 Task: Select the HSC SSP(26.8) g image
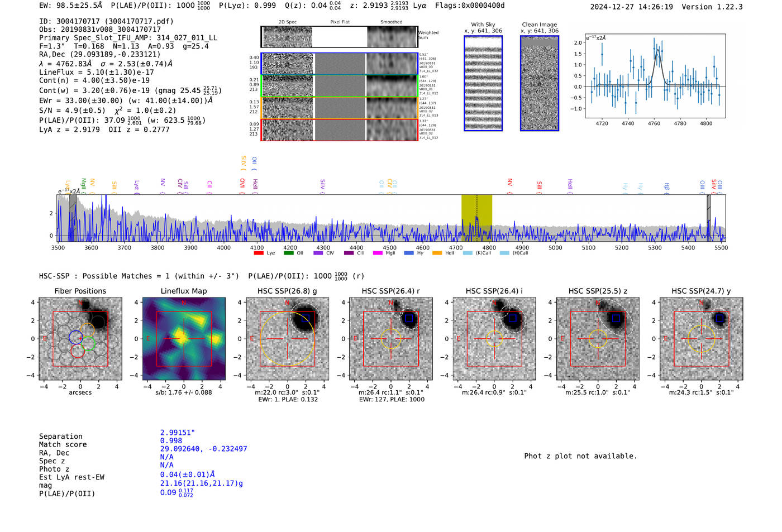point(287,338)
